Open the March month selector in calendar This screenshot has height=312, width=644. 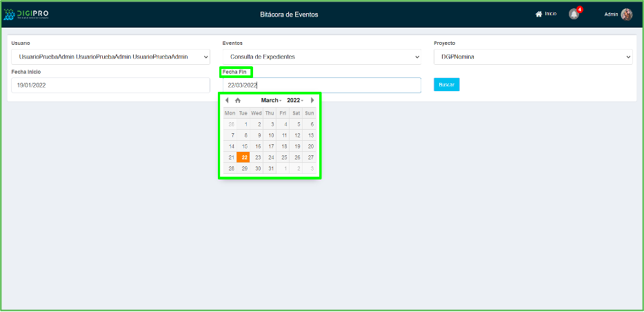click(270, 100)
